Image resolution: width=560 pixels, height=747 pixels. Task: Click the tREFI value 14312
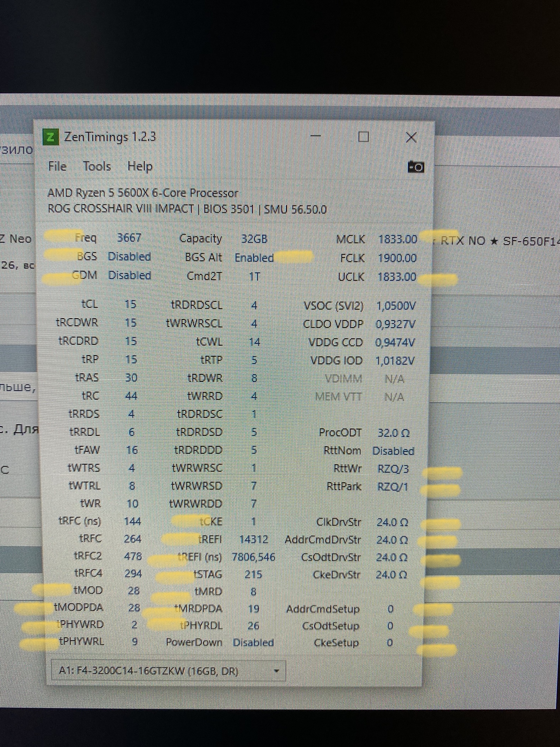point(254,540)
